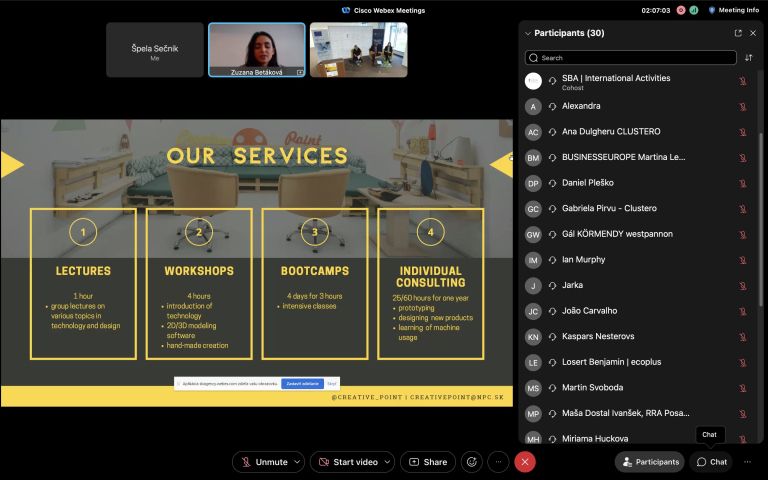Click the muted mic icon for Daniel Pleško

[743, 183]
